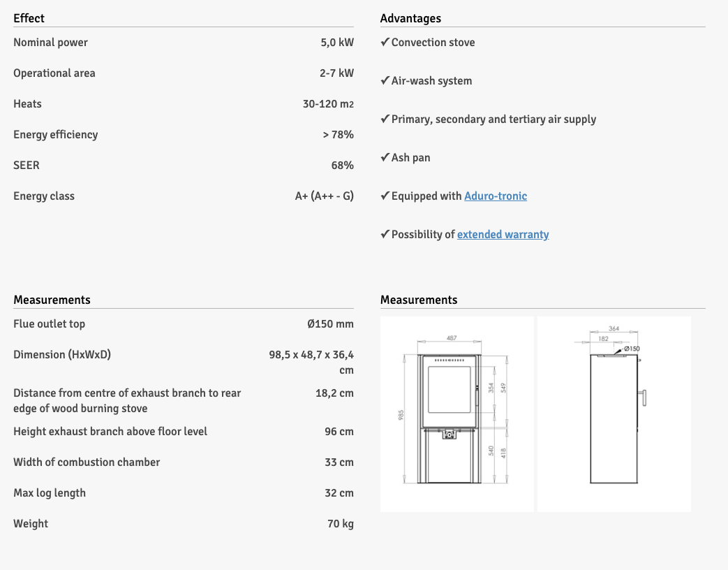Open the front view stove drawing
The image size is (728, 570).
pyautogui.click(x=456, y=414)
